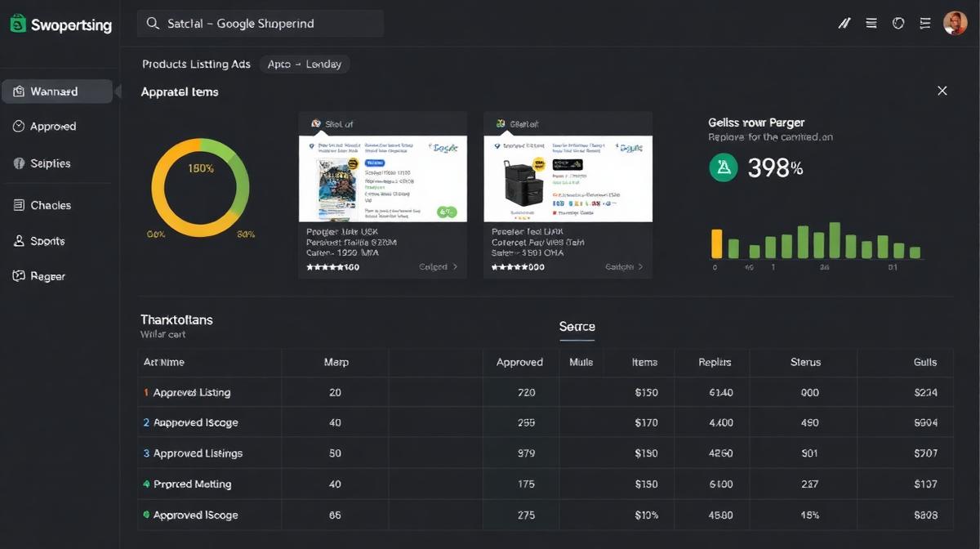Click the green status dot on last row

point(146,516)
